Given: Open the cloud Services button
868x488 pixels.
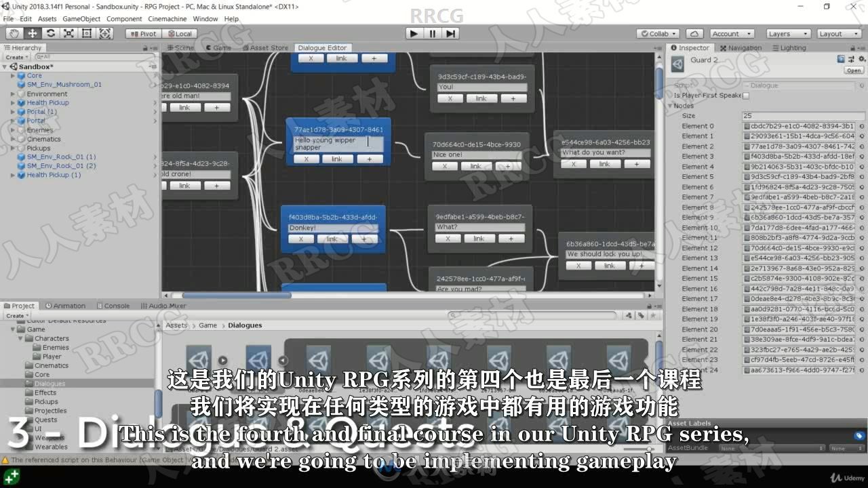Looking at the screenshot, I should pyautogui.click(x=694, y=34).
